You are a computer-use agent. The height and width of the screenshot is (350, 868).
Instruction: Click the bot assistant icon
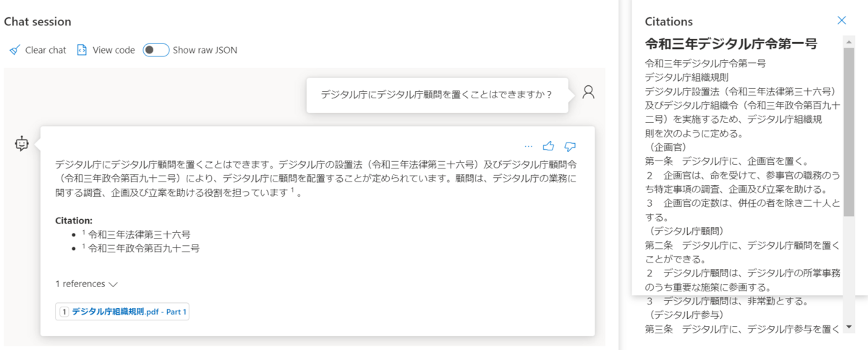point(22,144)
